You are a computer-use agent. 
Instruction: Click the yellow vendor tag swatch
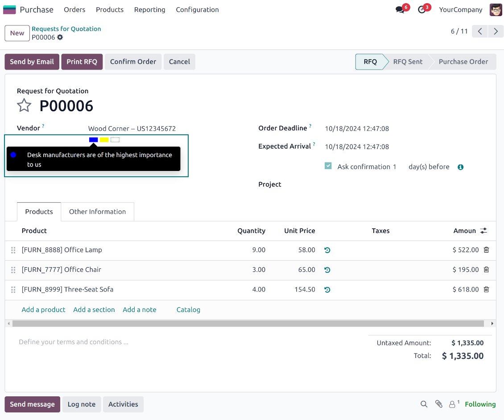104,140
